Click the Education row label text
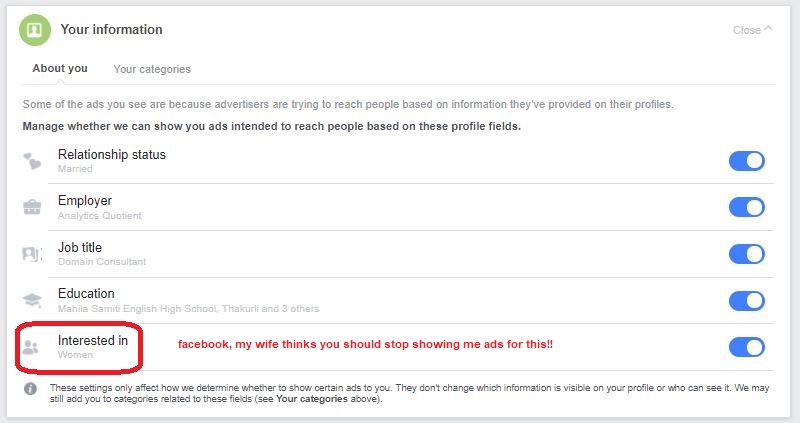Screen dimensions: 800x423 tap(86, 293)
